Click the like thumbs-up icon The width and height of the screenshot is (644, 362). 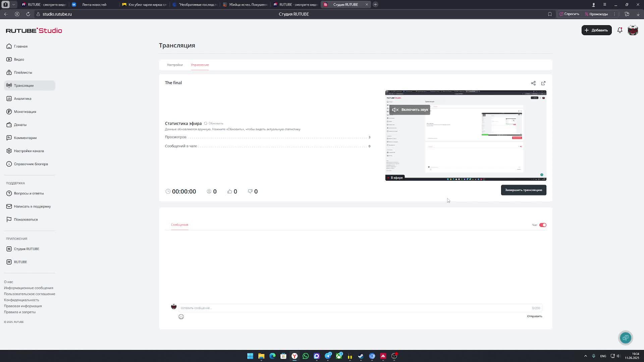pyautogui.click(x=230, y=191)
